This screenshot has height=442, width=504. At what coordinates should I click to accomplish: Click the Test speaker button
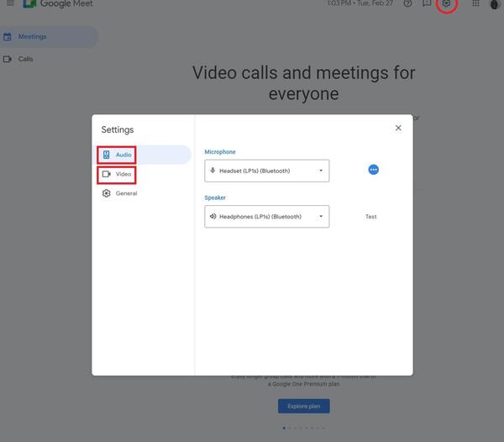[x=371, y=217]
